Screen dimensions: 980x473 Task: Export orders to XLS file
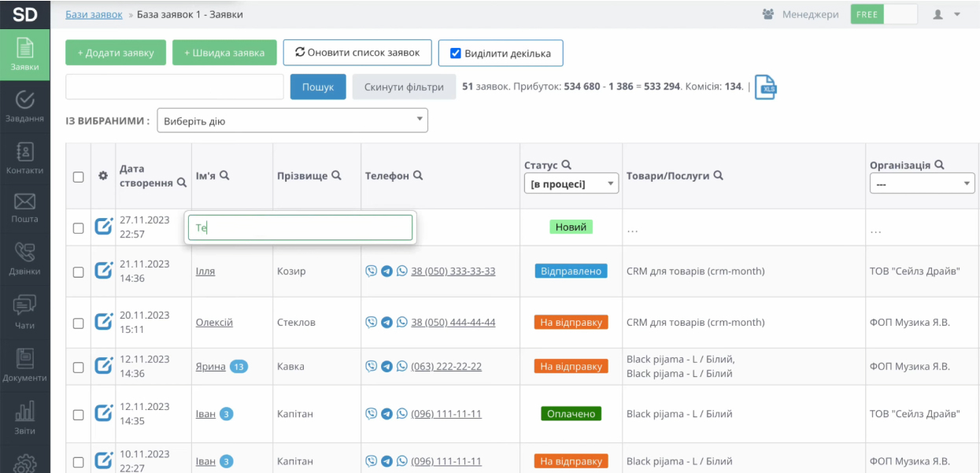[766, 87]
